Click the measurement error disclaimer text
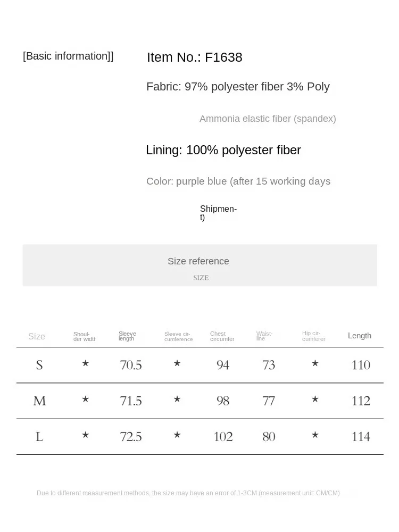Screen dimensions: 399x532 click(188, 493)
